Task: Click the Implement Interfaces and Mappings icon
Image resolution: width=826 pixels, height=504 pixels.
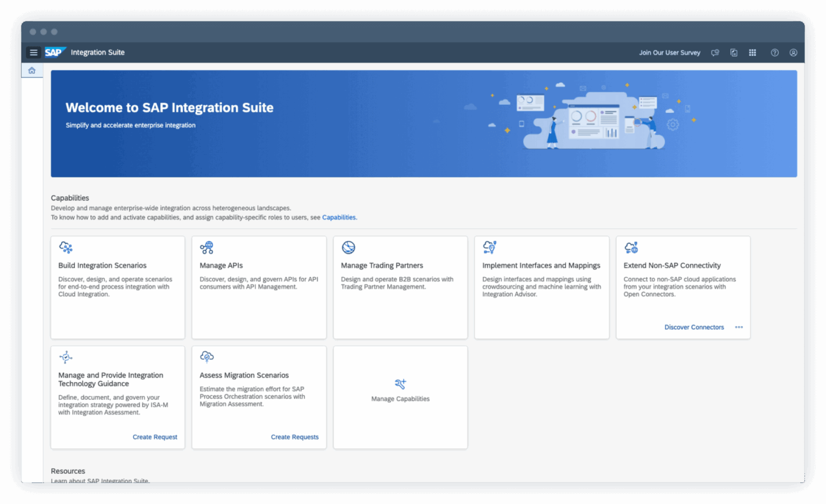Action: pyautogui.click(x=490, y=248)
